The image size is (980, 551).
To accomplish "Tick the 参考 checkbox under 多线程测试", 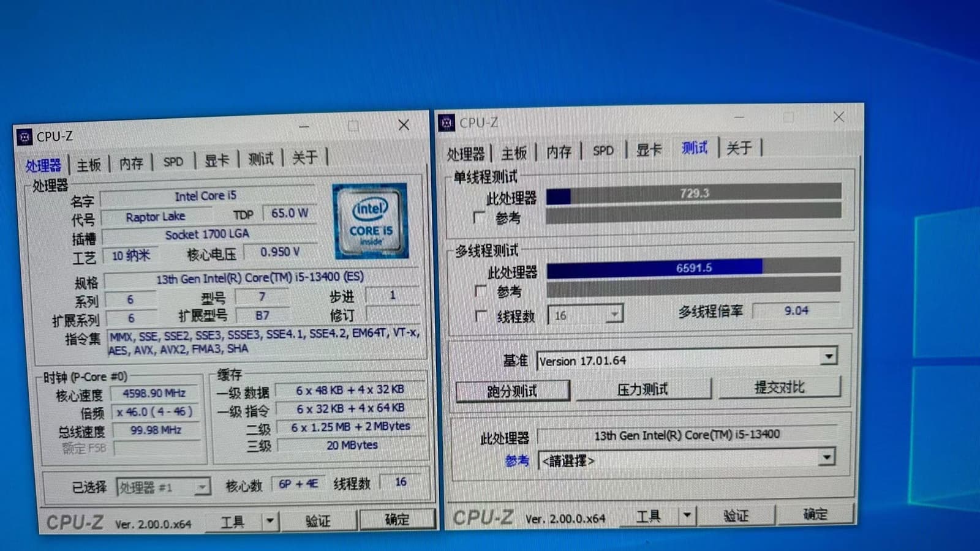I will 481,291.
